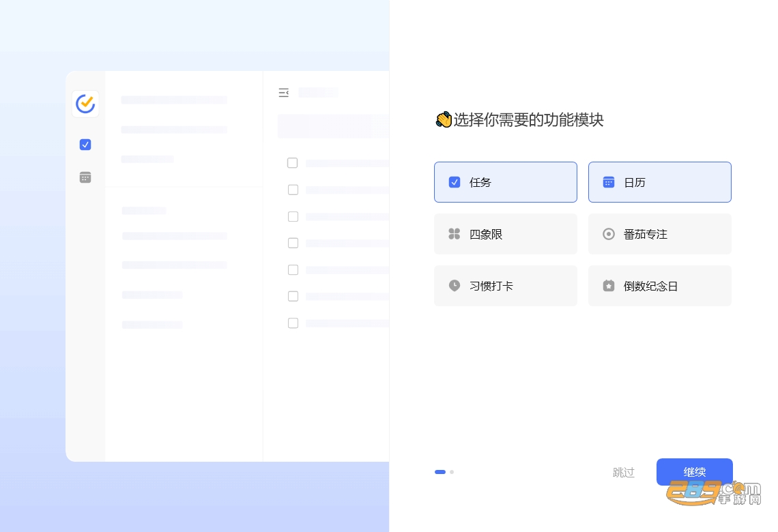Enable the 倒数纪念日 module

[659, 286]
